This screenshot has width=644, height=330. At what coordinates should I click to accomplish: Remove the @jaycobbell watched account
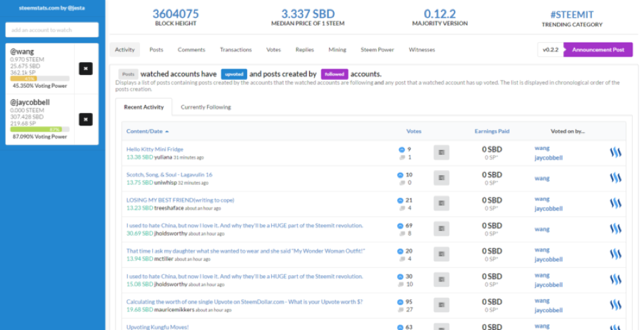[86, 119]
